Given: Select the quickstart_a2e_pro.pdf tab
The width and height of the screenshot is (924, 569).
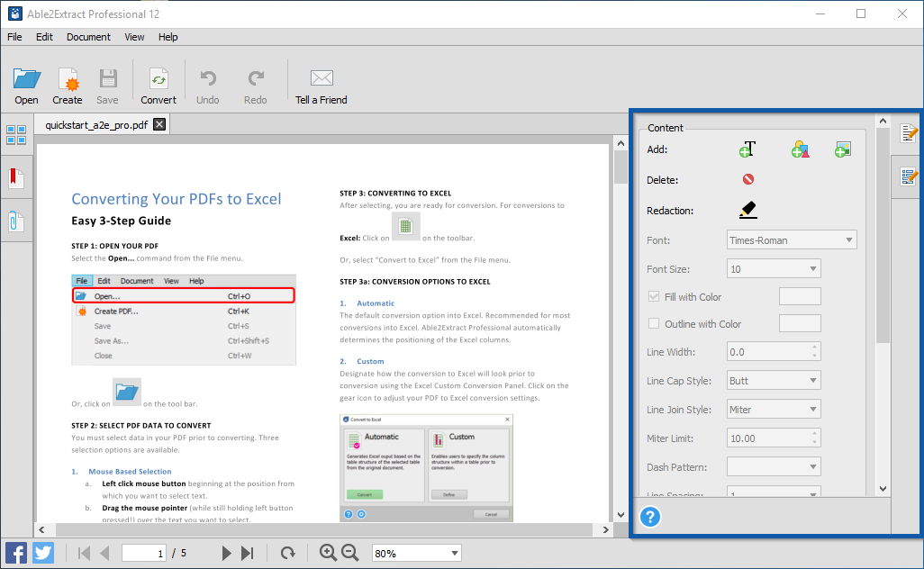Looking at the screenshot, I should tap(96, 125).
